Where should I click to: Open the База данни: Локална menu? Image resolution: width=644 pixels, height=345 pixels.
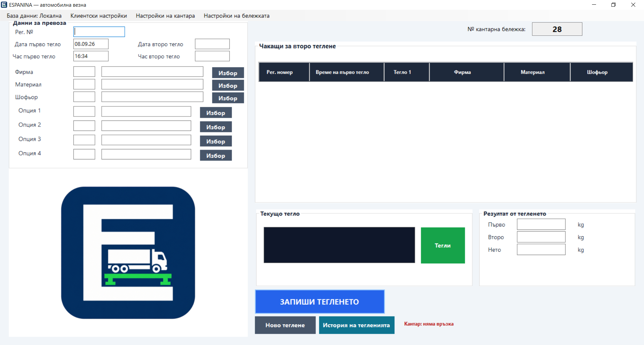tap(34, 16)
